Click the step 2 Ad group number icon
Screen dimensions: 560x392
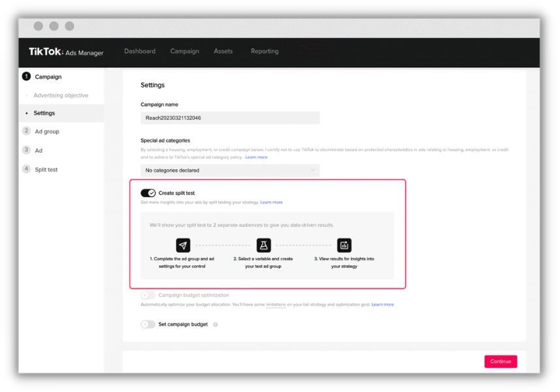[26, 131]
